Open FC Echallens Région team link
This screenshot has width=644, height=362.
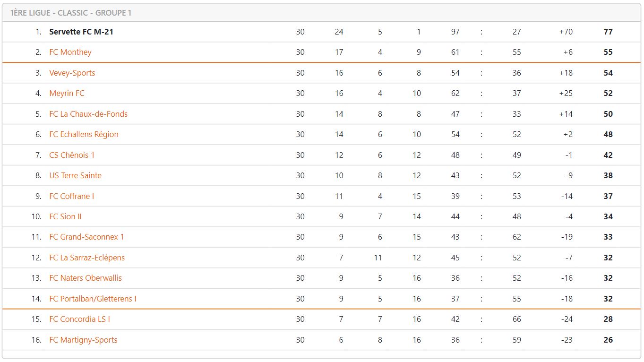tap(84, 134)
